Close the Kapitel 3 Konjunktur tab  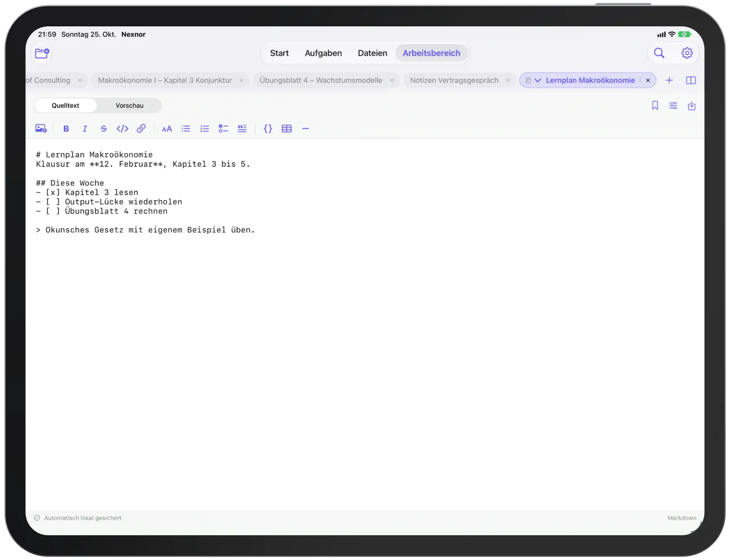click(x=241, y=80)
